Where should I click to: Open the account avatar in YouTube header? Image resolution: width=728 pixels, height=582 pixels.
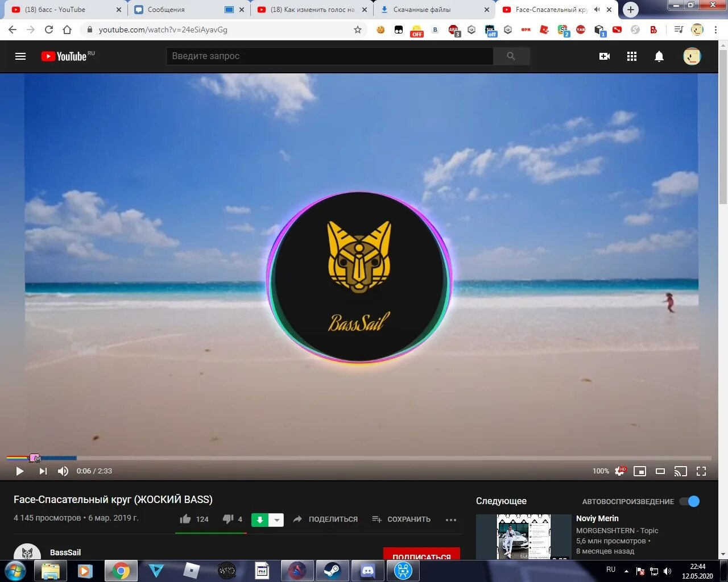pos(692,56)
